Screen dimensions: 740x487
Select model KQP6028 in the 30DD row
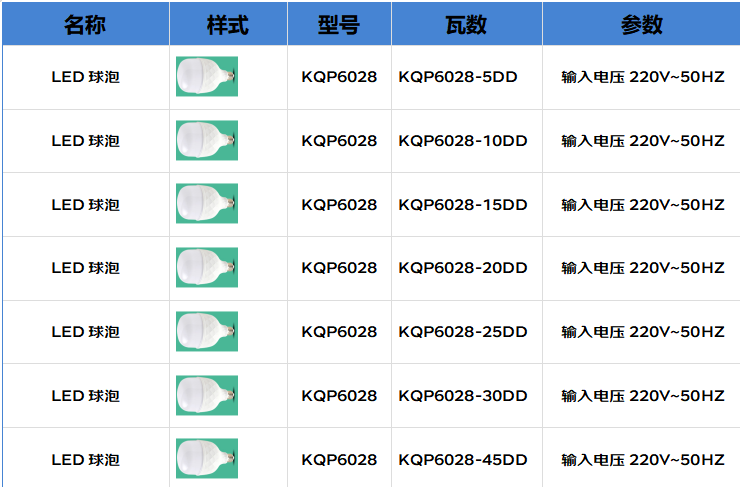339,396
